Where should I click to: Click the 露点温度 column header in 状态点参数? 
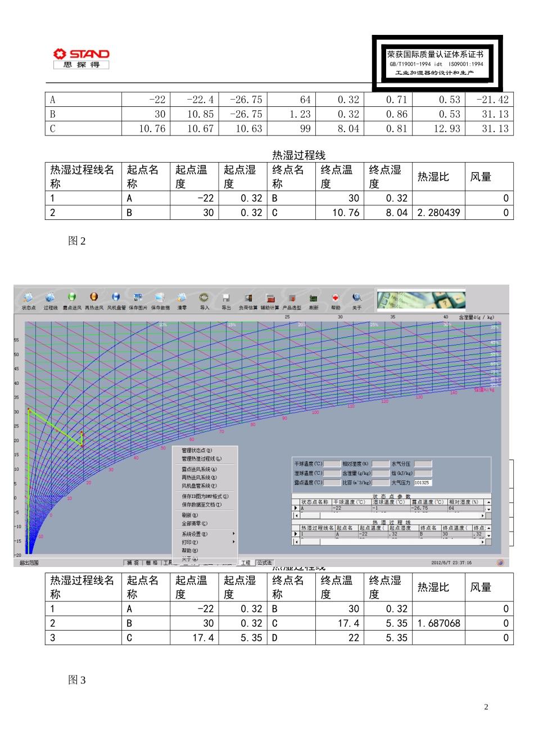(429, 502)
